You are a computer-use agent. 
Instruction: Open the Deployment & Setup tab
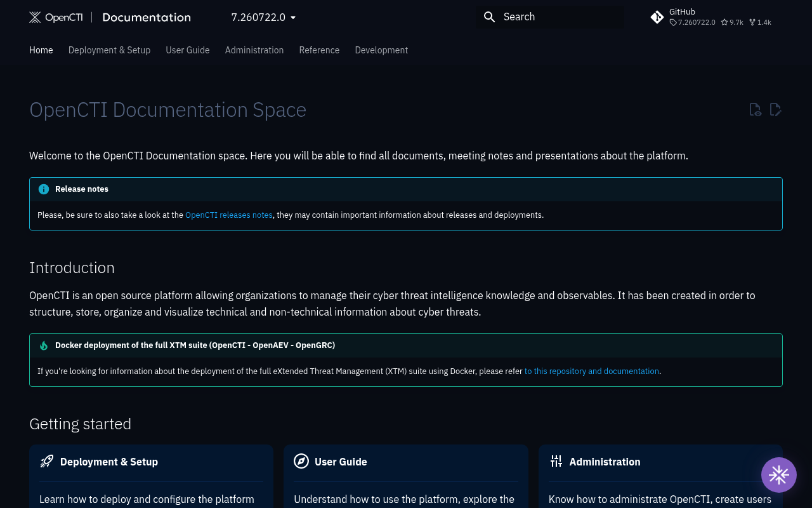(x=109, y=50)
